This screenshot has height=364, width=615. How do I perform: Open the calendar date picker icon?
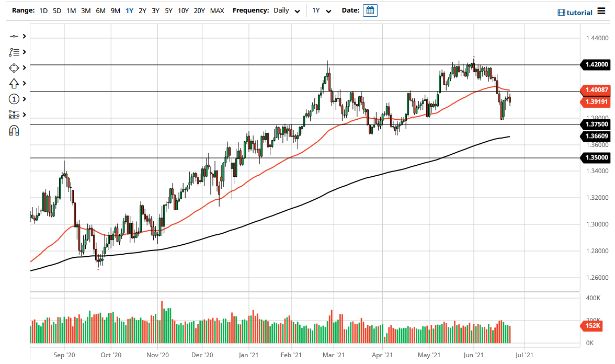point(370,10)
